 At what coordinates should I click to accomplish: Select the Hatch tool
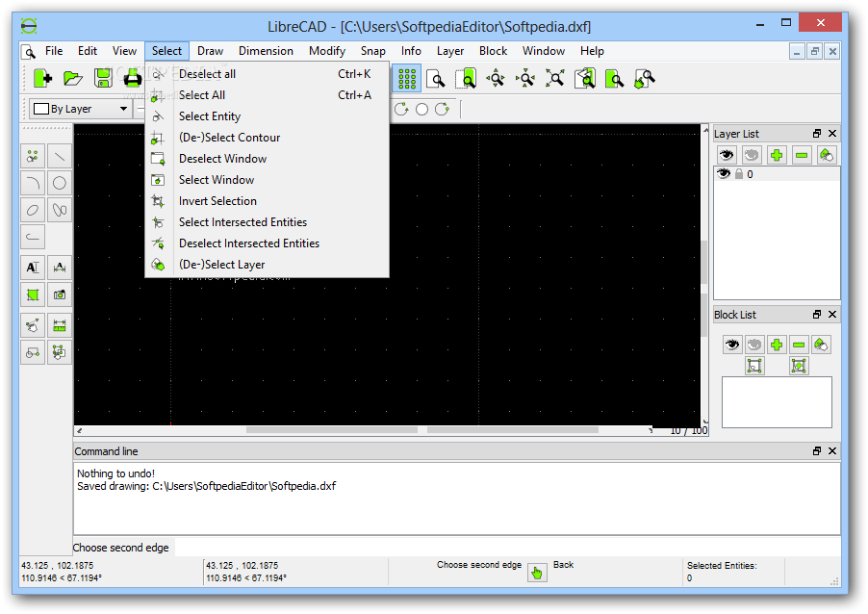33,294
